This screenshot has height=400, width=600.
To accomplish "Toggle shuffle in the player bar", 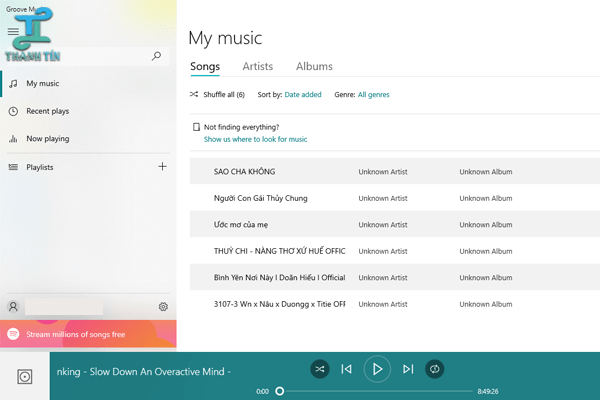I will pyautogui.click(x=318, y=369).
